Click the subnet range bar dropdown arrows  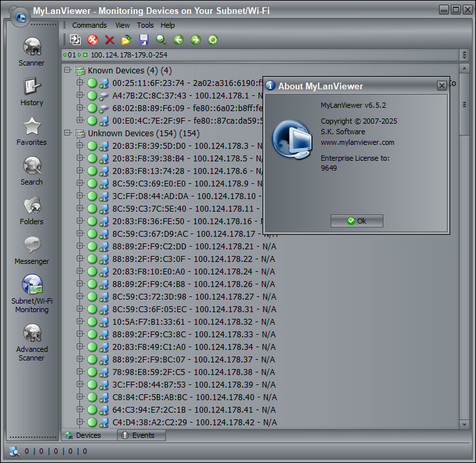[464, 55]
